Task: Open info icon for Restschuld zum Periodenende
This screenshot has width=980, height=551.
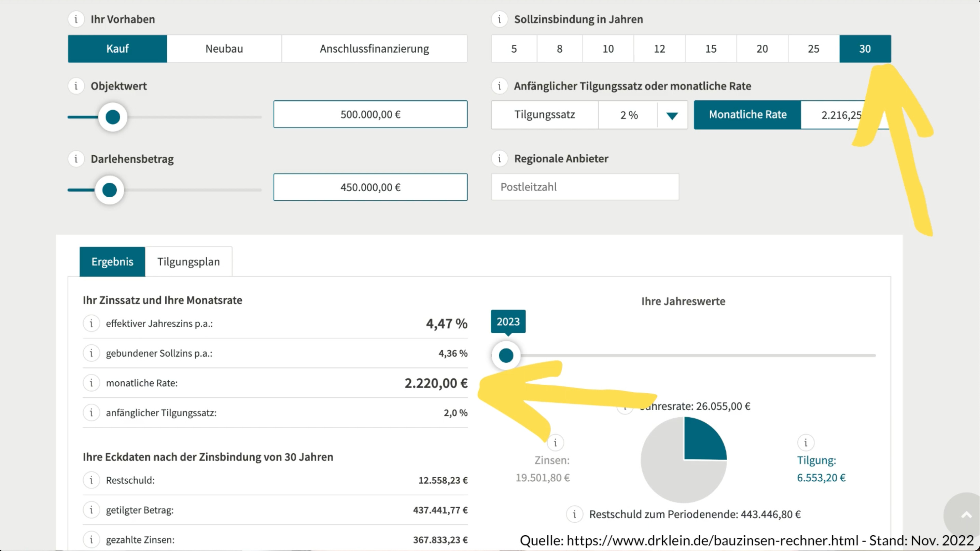Action: point(574,514)
